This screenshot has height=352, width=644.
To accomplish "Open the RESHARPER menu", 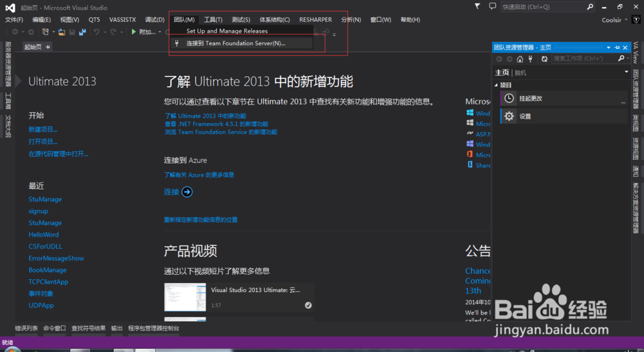I will click(316, 20).
